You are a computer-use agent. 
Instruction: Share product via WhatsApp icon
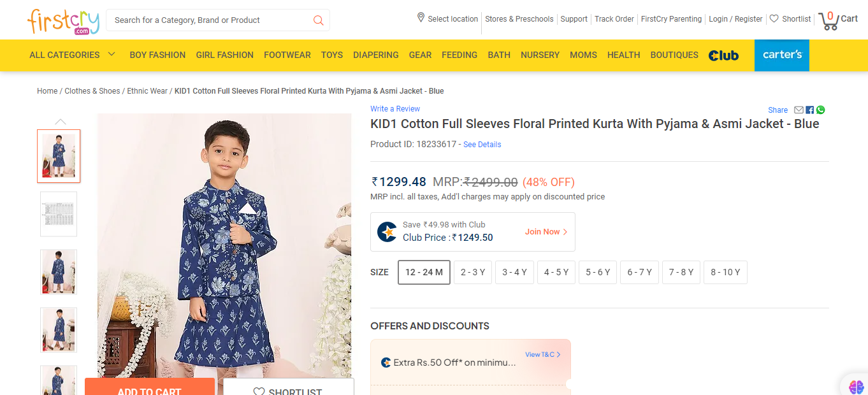[820, 110]
